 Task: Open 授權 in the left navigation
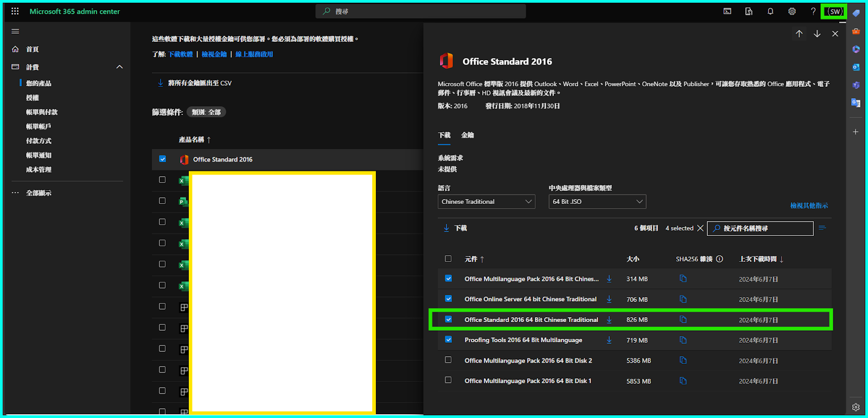coord(33,98)
